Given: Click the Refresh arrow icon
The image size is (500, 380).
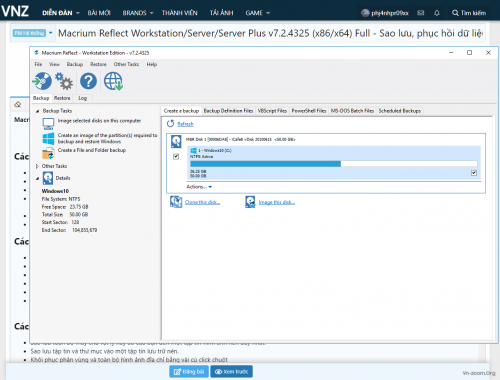Looking at the screenshot, I should [170, 124].
